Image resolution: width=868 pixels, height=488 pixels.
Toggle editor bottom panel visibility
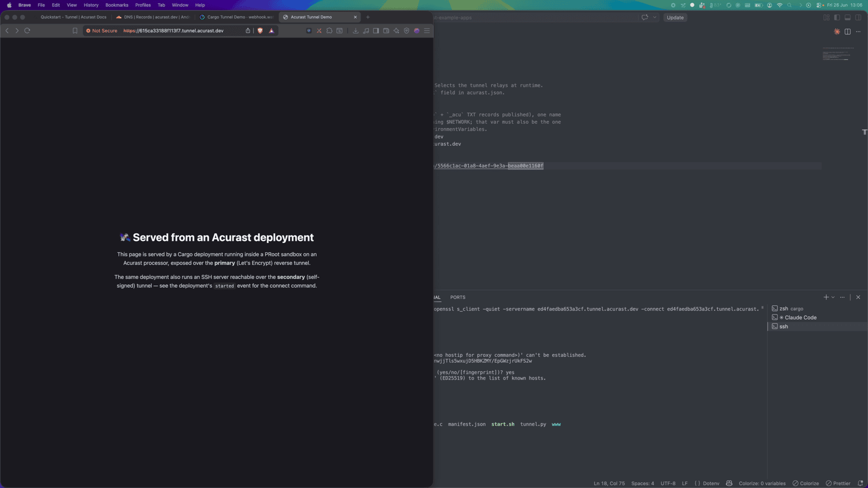[x=847, y=17]
